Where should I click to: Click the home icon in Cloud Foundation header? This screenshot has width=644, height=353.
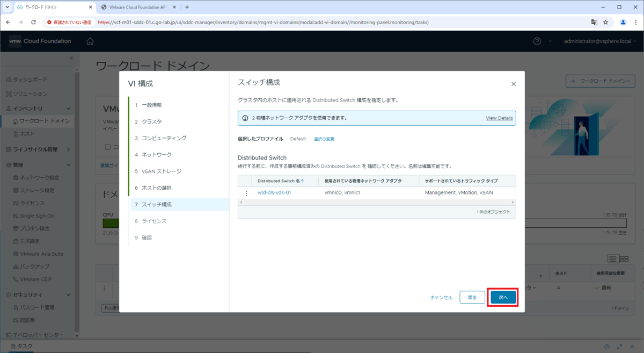[x=90, y=41]
